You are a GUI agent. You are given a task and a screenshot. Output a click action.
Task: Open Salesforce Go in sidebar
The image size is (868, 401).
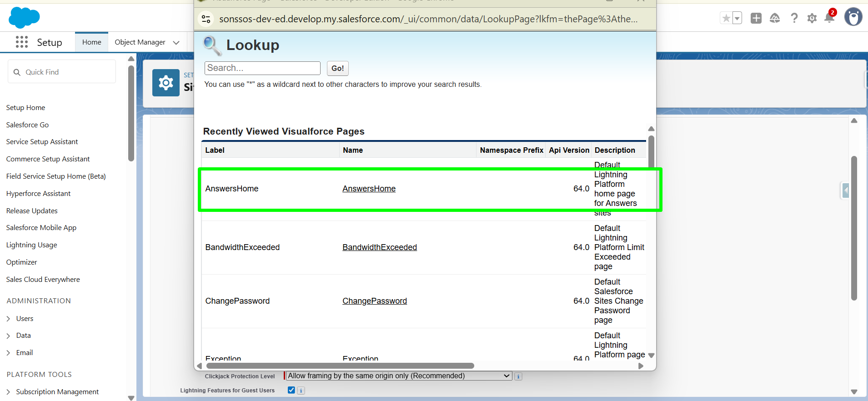pyautogui.click(x=27, y=125)
